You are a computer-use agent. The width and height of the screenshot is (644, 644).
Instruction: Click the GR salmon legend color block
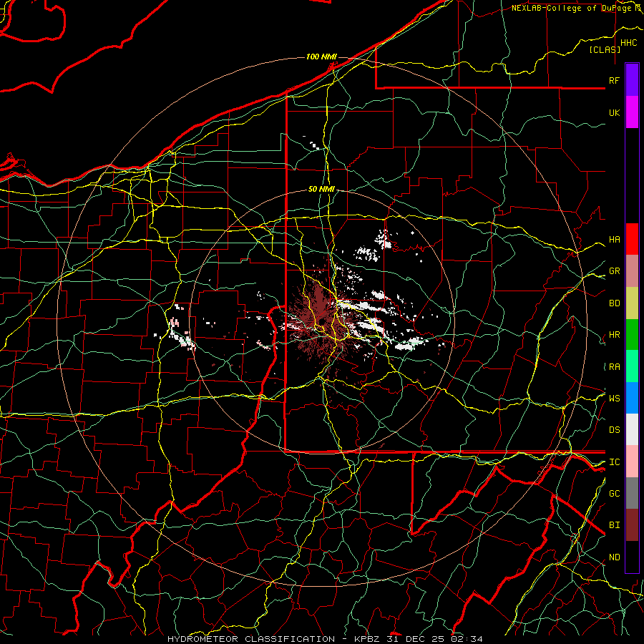(632, 271)
